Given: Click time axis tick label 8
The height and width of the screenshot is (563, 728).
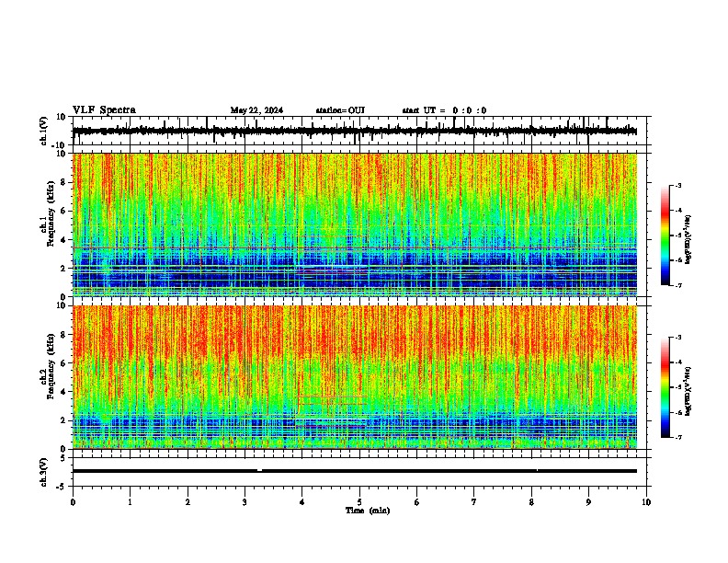Looking at the screenshot, I should 531,502.
